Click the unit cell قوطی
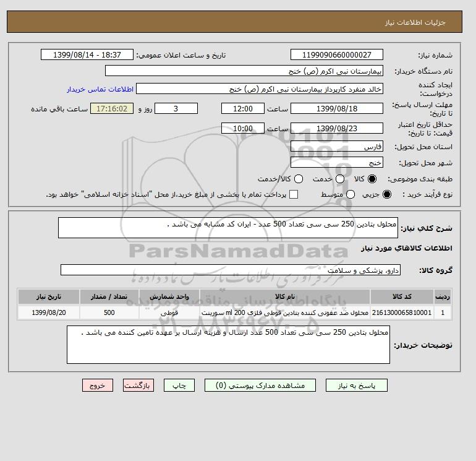This screenshot has width=476, height=461. coord(169,312)
